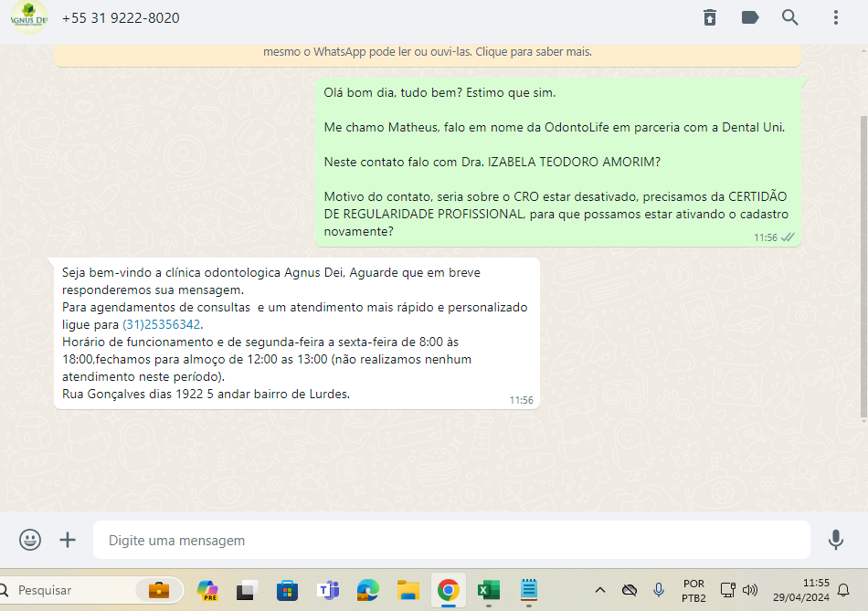Click the read receipt checkmarks at 11:56
The height and width of the screenshot is (611, 868).
point(788,237)
